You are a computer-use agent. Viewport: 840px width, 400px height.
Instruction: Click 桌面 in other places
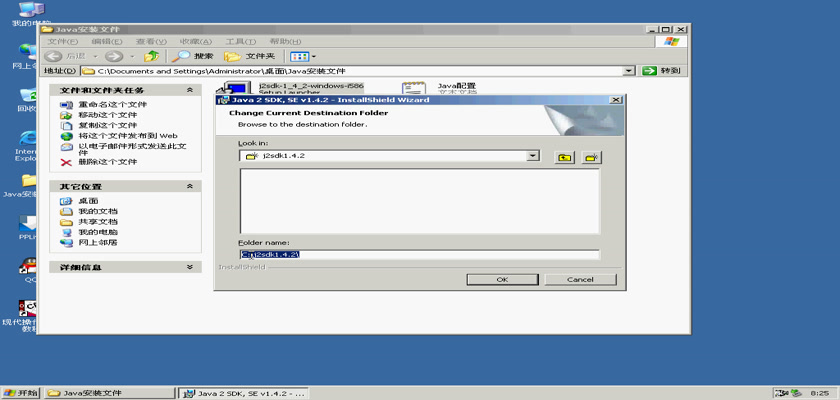point(88,201)
